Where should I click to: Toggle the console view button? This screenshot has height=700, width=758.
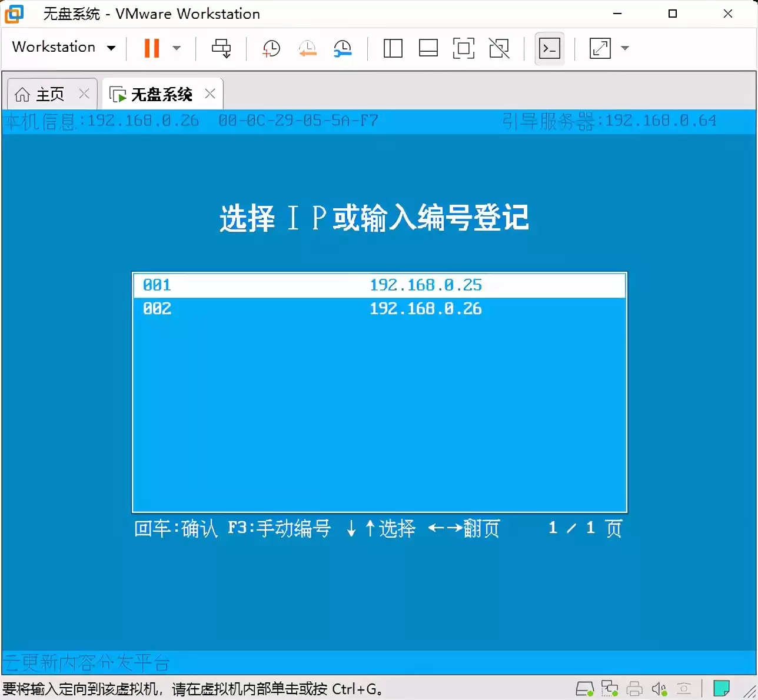pos(549,48)
